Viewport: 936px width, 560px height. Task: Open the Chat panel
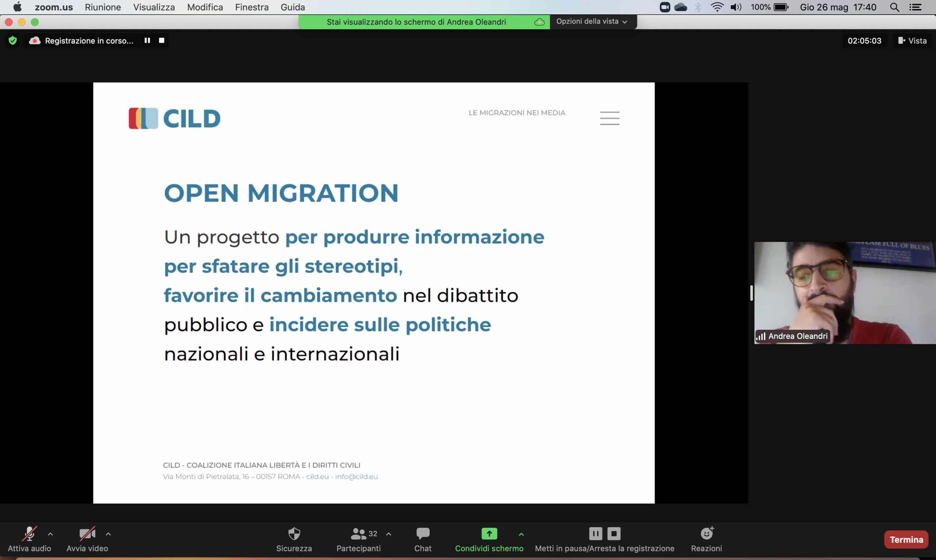click(x=423, y=539)
